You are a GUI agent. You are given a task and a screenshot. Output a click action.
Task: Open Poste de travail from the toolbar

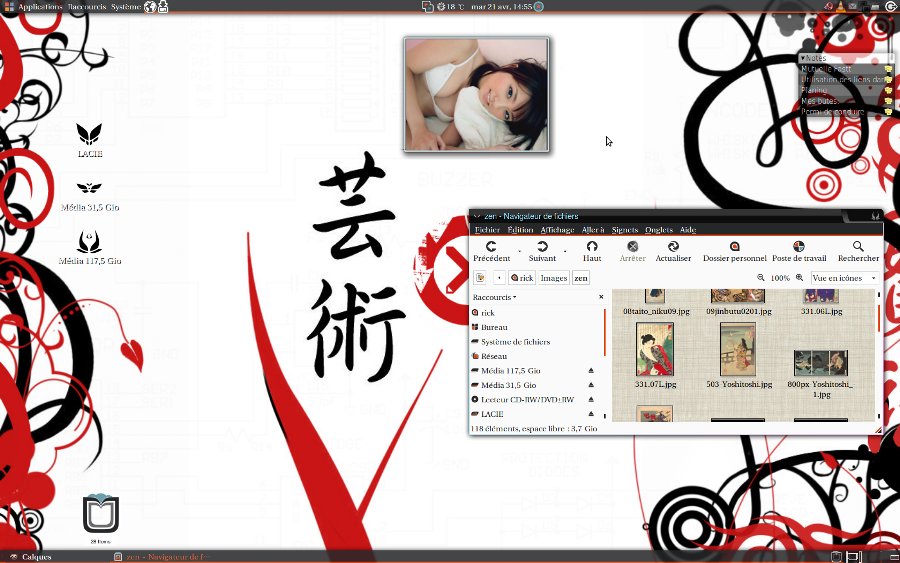pyautogui.click(x=799, y=251)
